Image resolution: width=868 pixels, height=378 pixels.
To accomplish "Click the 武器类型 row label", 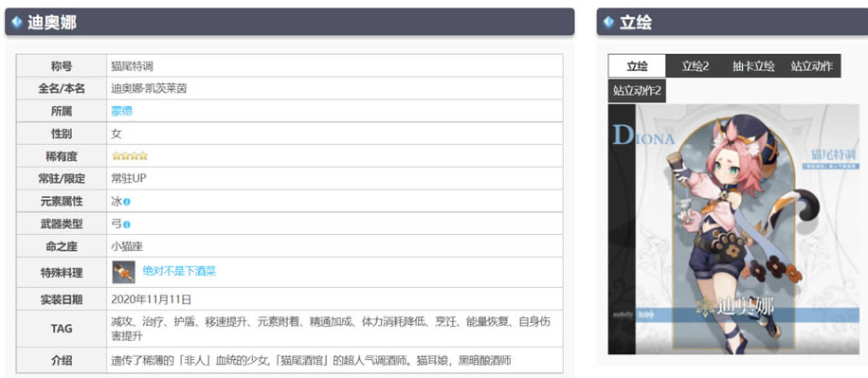I will click(62, 225).
